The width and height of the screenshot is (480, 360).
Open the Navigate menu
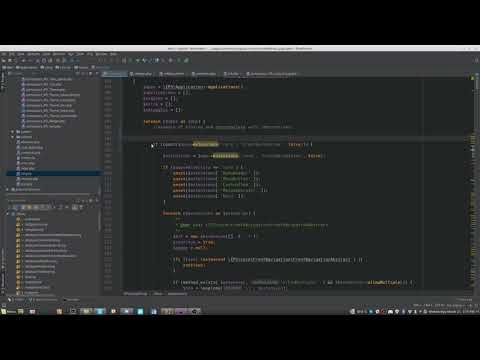click(33, 54)
